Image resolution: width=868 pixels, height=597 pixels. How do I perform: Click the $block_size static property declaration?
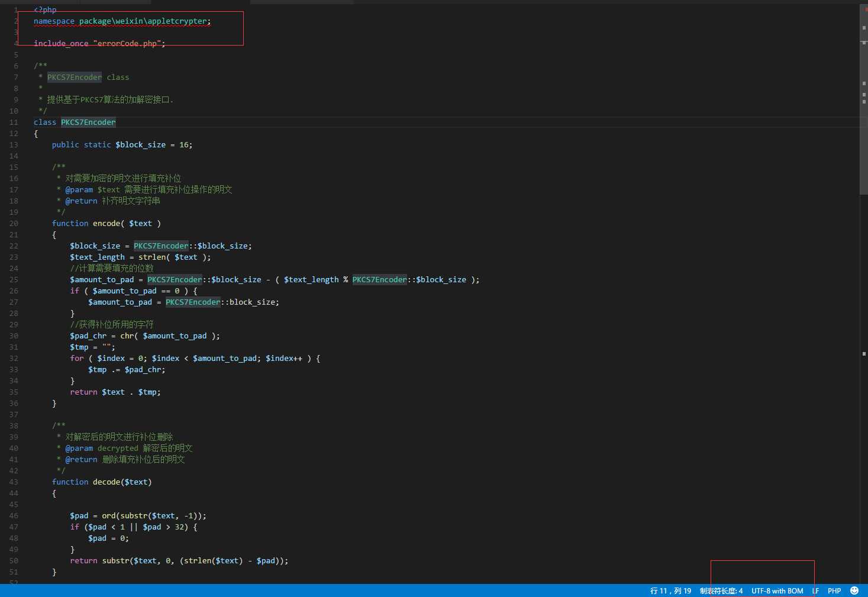click(x=140, y=145)
